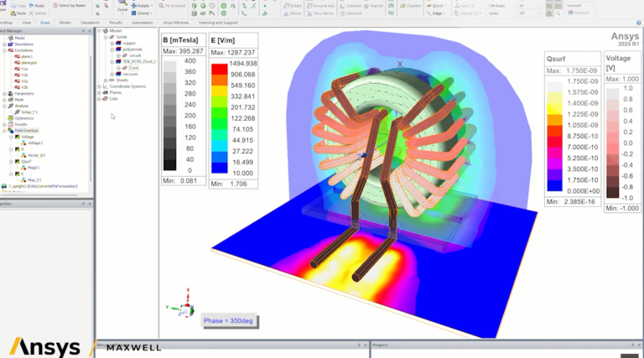Open the 3D mode dropdown
This screenshot has height=358, width=644.
[529, 13]
